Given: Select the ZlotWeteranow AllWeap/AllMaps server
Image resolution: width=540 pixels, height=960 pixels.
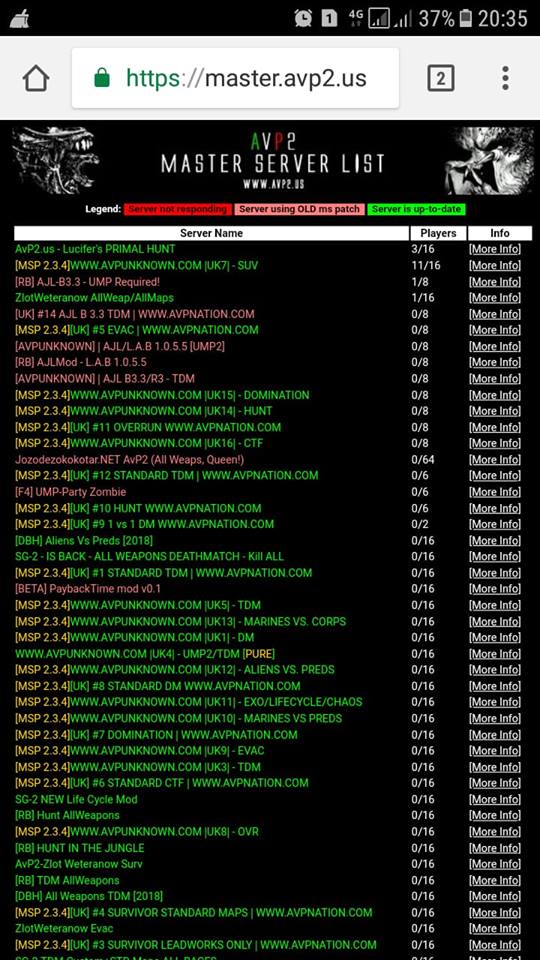Looking at the screenshot, I should [94, 298].
